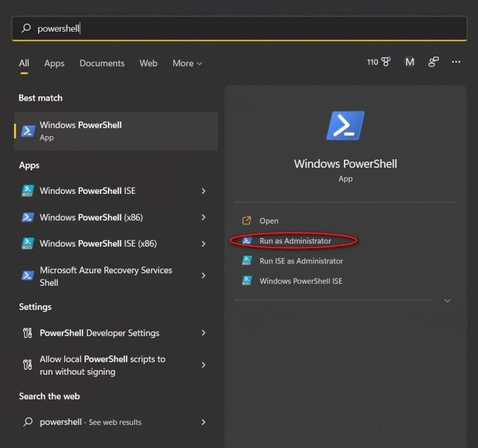478x448 pixels.
Task: Click the large Windows PowerShell preview icon
Action: (345, 126)
